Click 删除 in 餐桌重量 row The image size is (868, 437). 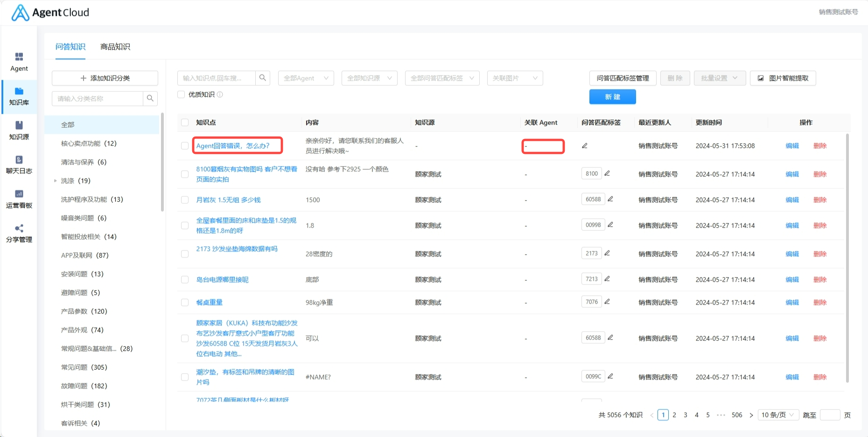click(x=820, y=303)
